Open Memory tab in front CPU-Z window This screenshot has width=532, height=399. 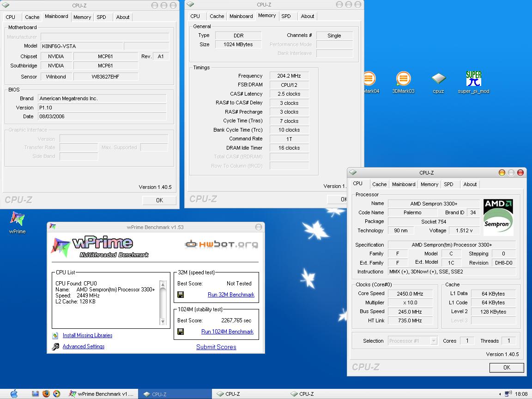click(x=429, y=184)
